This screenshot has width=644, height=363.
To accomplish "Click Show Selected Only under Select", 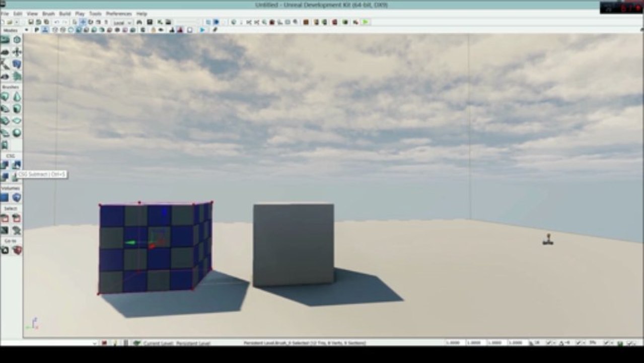I will click(5, 218).
